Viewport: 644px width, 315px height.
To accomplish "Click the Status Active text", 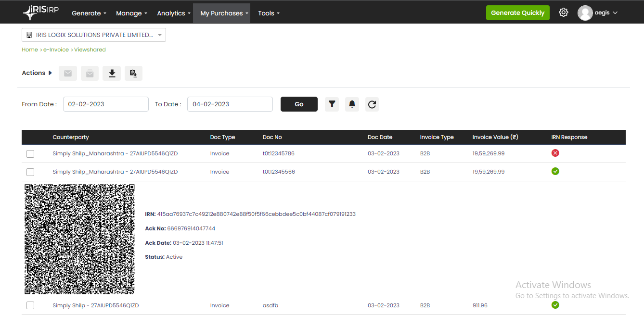I will (164, 257).
